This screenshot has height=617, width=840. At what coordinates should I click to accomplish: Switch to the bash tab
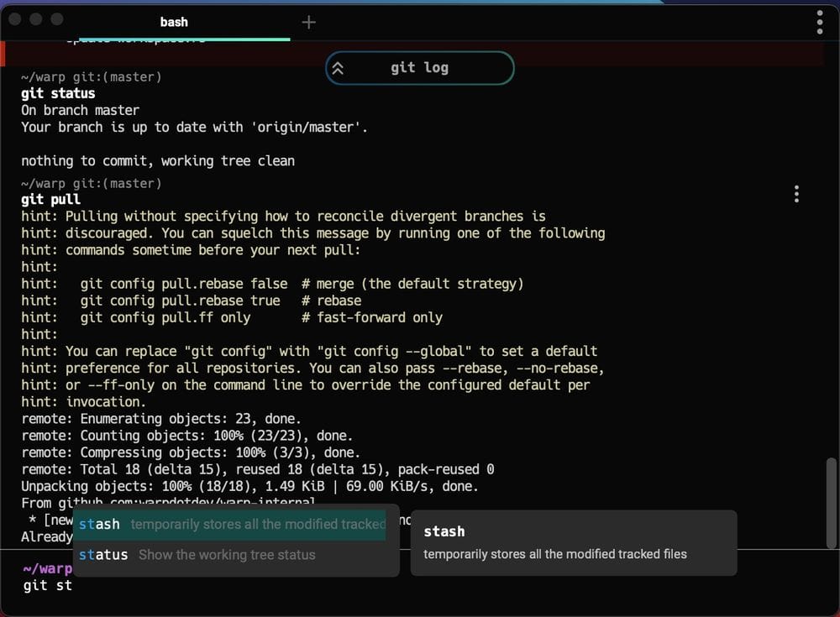tap(174, 23)
